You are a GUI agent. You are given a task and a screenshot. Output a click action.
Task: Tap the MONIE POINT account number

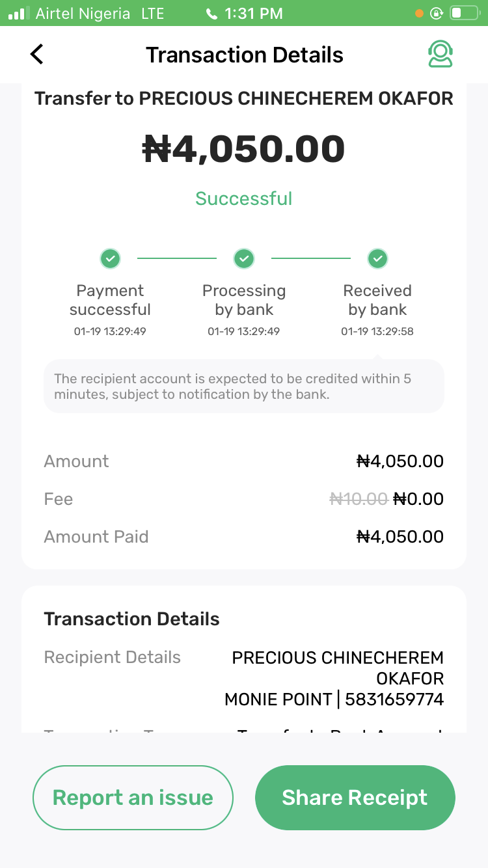394,699
